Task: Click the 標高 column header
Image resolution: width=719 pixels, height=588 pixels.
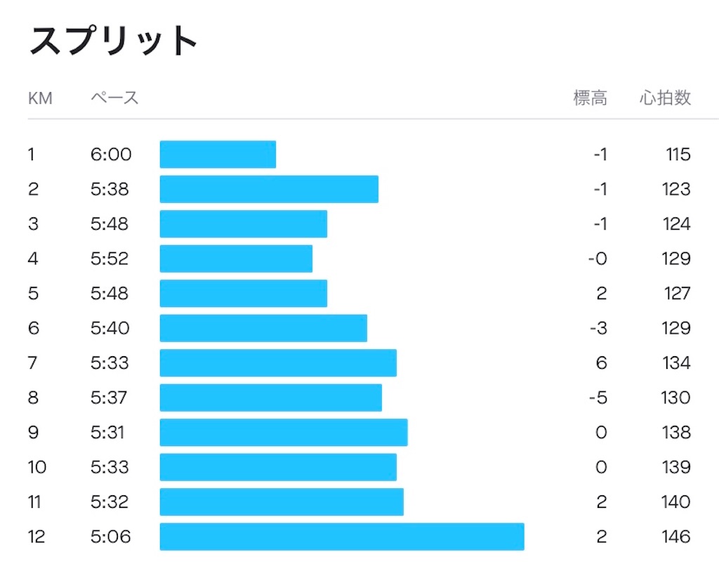Action: coord(590,98)
